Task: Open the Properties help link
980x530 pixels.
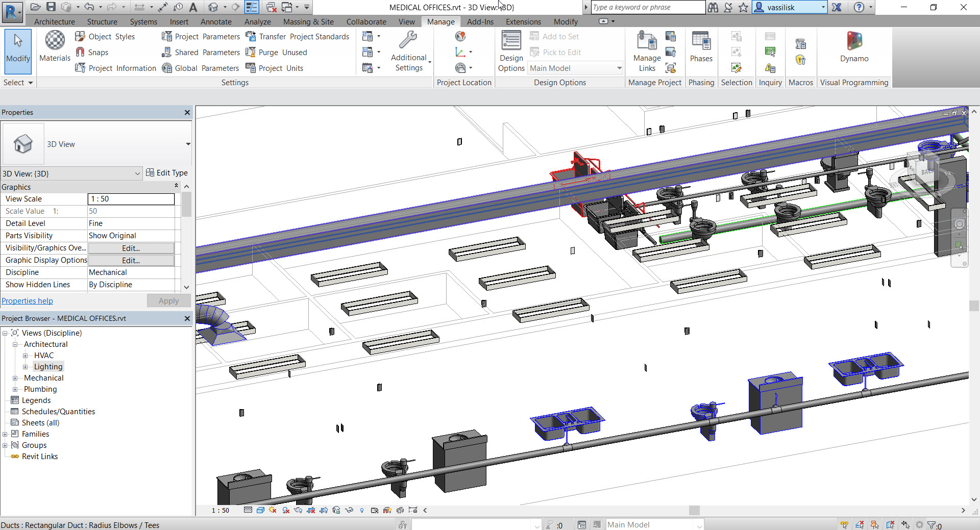Action: point(27,300)
